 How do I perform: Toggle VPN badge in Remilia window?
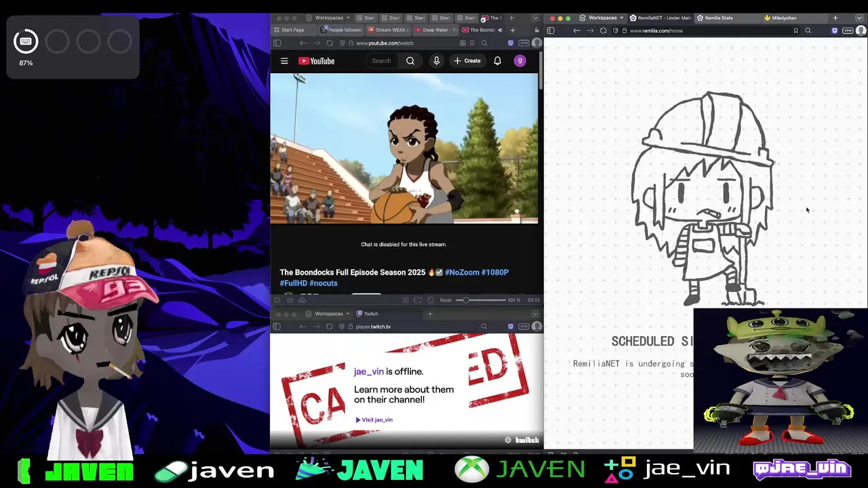pos(848,30)
